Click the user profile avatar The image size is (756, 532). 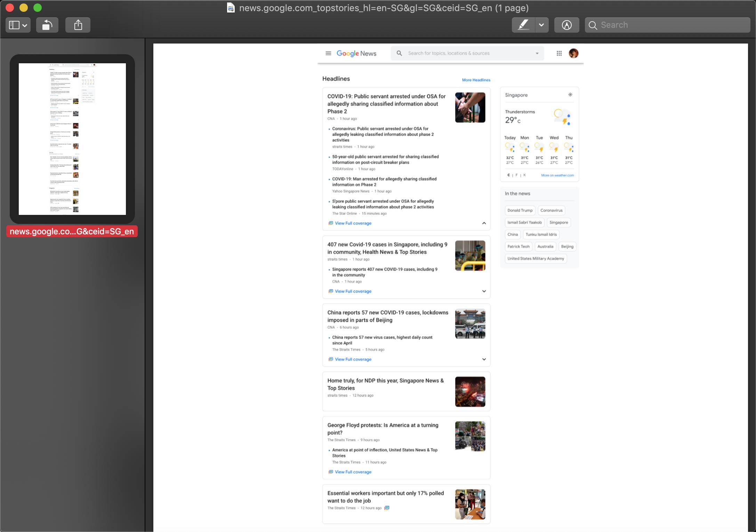click(x=573, y=53)
